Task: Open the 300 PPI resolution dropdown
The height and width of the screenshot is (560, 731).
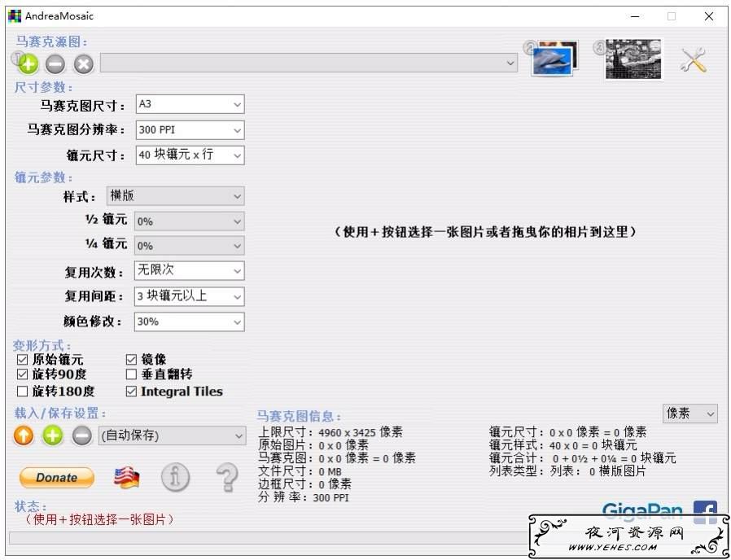Action: tap(190, 129)
